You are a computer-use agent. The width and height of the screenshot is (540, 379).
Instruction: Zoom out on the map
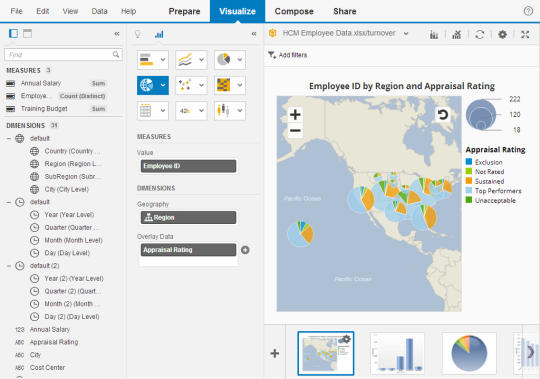pyautogui.click(x=295, y=130)
